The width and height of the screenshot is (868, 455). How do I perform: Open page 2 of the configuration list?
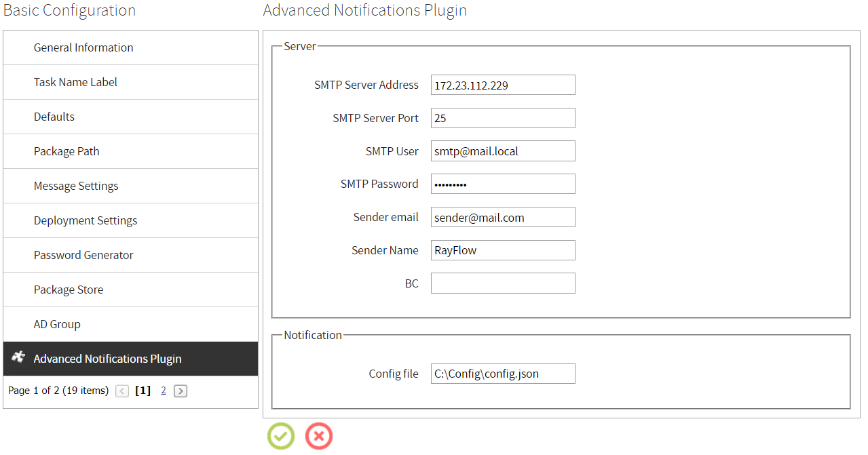163,391
